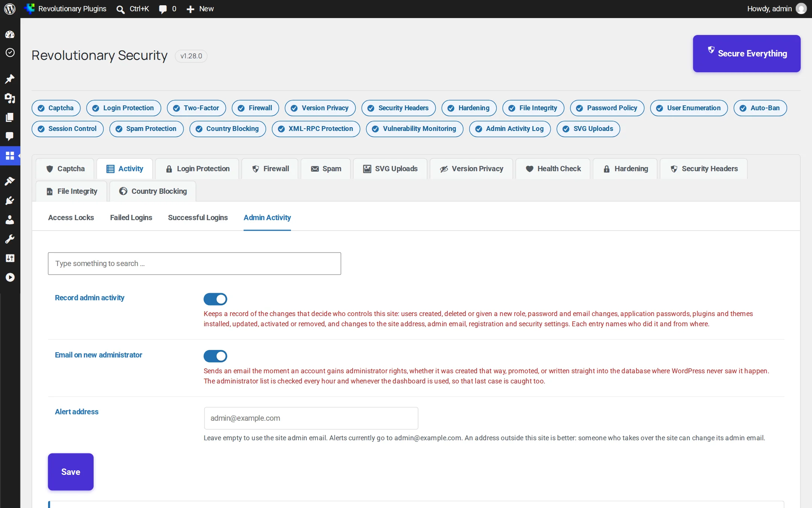Switch to the Captcha settings tab
Viewport: 812px width, 508px height.
coord(65,169)
